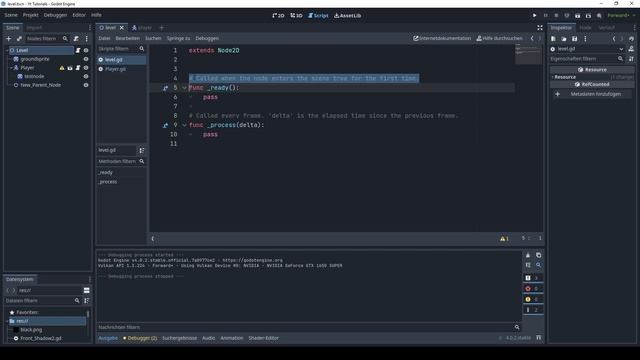Open the Datei menu of script editor
Viewport: 640px width, 360px height.
pyautogui.click(x=104, y=38)
